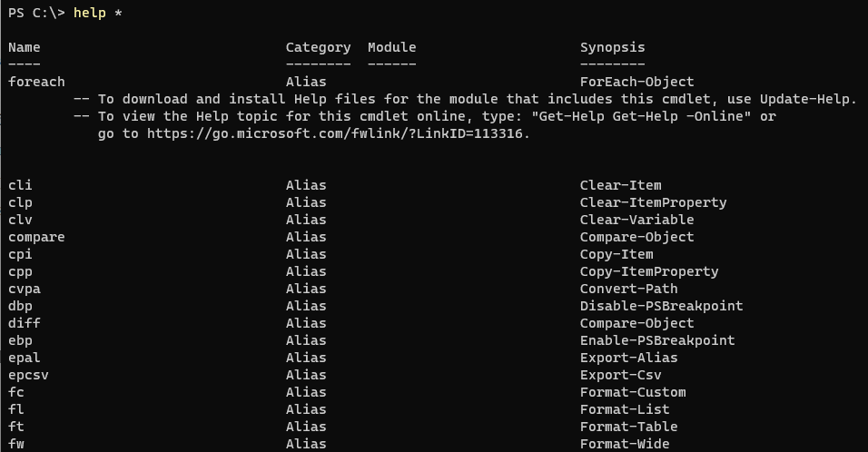This screenshot has height=452, width=868.
Task: Click the foreach alias name
Action: pos(36,82)
